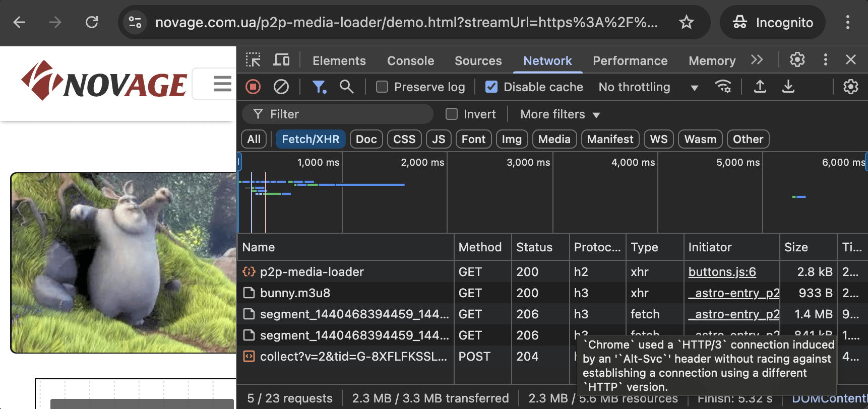Click the Novage logo
The width and height of the screenshot is (868, 409).
104,81
